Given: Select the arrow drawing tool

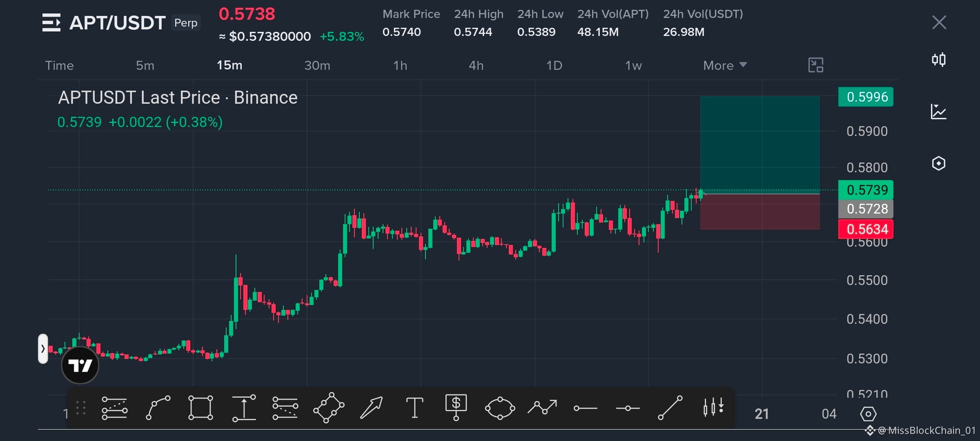Looking at the screenshot, I should tap(371, 408).
